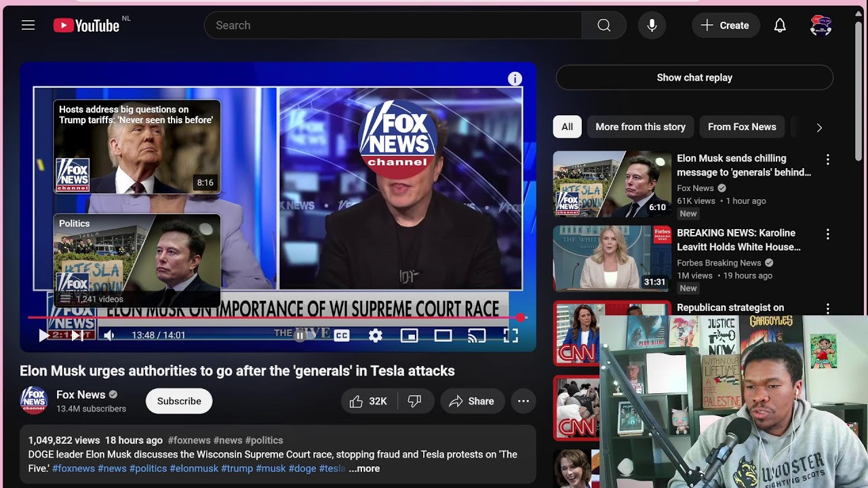Dislike this video
Screen dimensions: 868x488
point(414,401)
